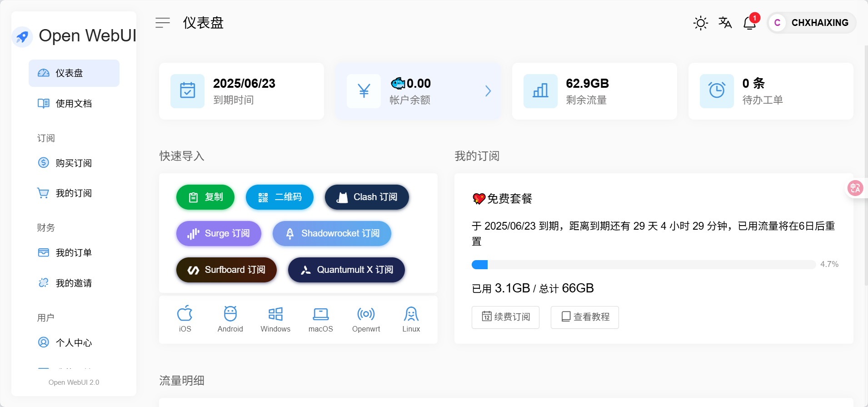Viewport: 868px width, 407px height.
Task: Open 我的邀请 sidebar item
Action: pyautogui.click(x=74, y=283)
